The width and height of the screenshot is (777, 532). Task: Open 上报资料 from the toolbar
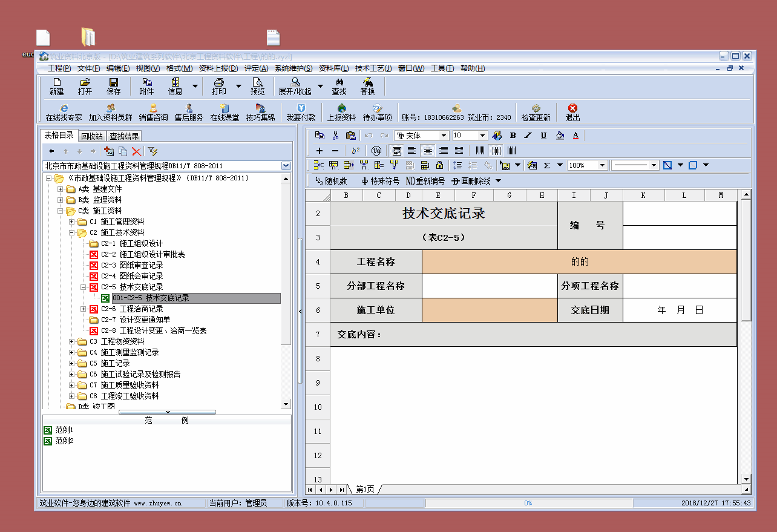341,113
